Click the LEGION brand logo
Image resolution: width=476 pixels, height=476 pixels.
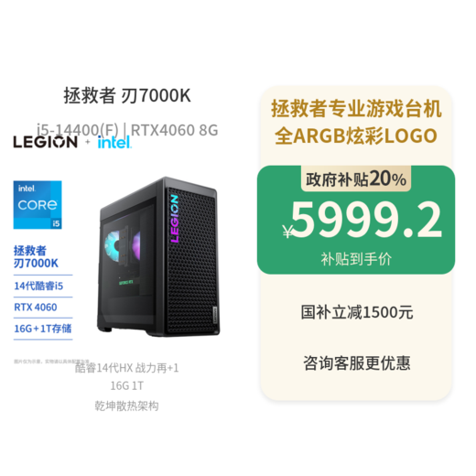(45, 142)
